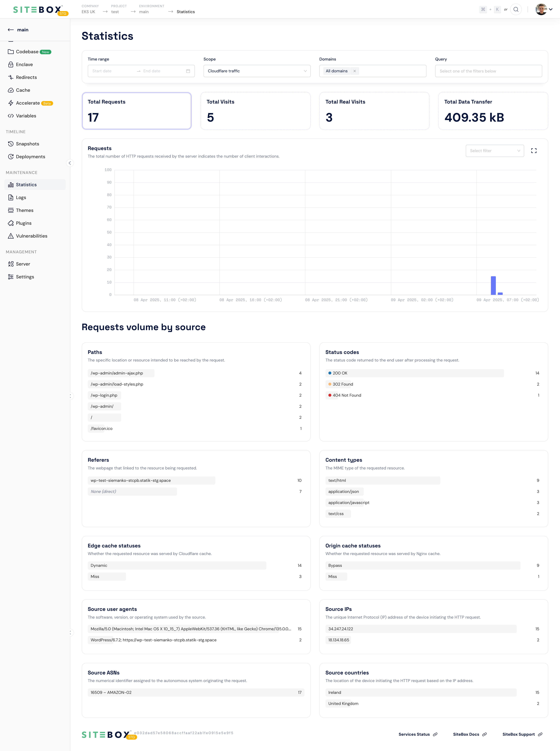Viewport: 560px width, 751px height.
Task: Open search with the magnifier icon
Action: tap(516, 9)
